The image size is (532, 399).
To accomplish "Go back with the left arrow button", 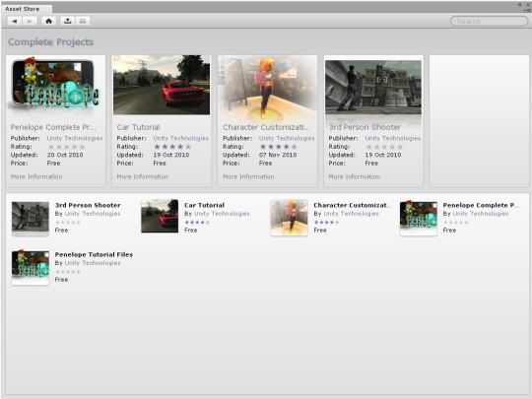I will pos(15,21).
